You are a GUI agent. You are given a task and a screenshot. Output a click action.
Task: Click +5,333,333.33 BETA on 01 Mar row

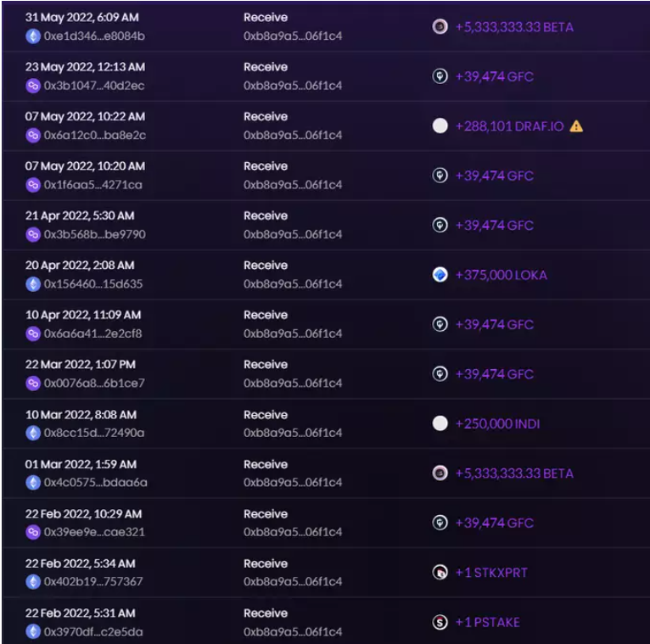[x=514, y=473]
